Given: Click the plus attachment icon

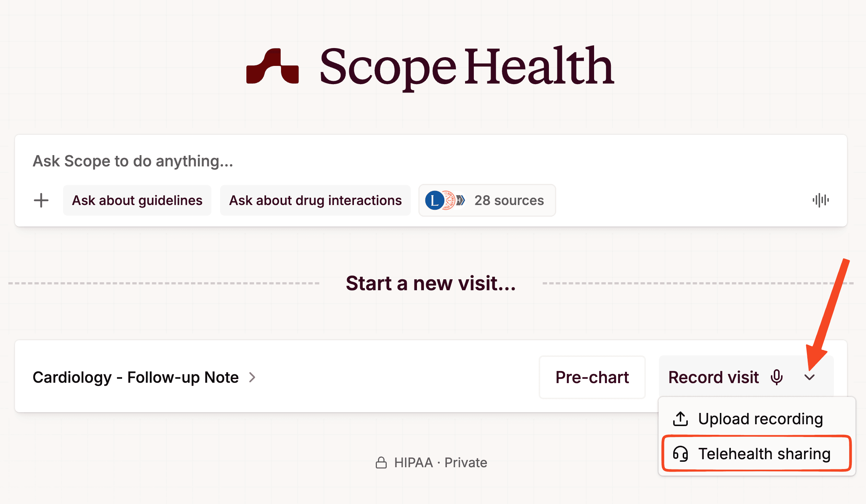Looking at the screenshot, I should pos(41,200).
